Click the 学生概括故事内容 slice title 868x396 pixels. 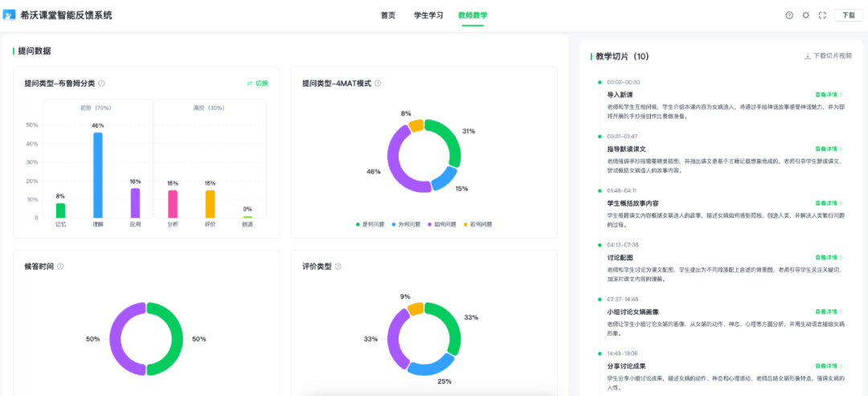tap(633, 203)
